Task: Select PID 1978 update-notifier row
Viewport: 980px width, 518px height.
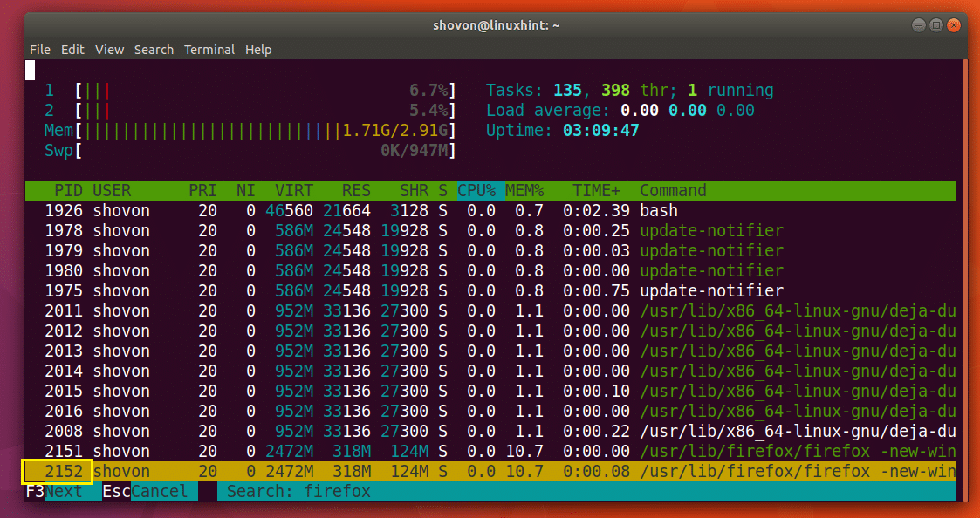Action: pos(490,230)
